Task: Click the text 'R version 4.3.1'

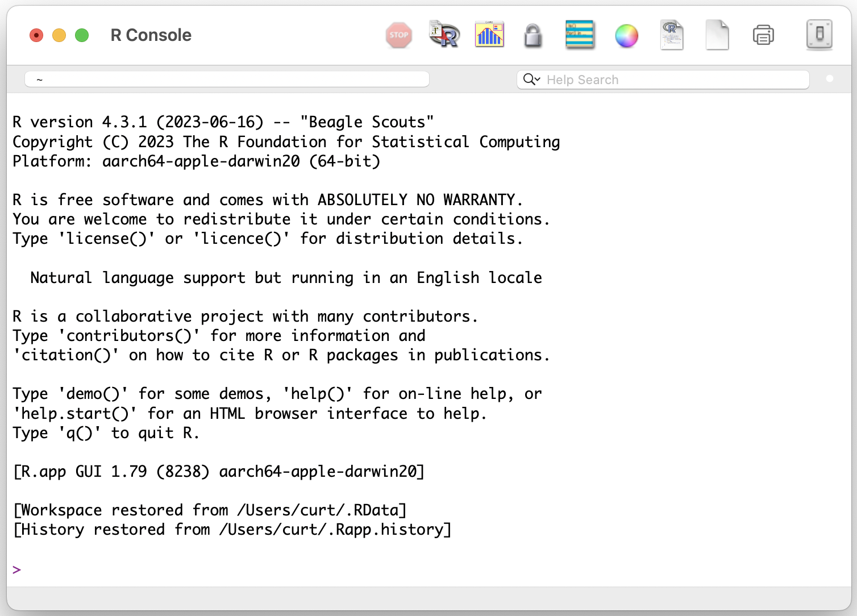Action: tap(80, 122)
